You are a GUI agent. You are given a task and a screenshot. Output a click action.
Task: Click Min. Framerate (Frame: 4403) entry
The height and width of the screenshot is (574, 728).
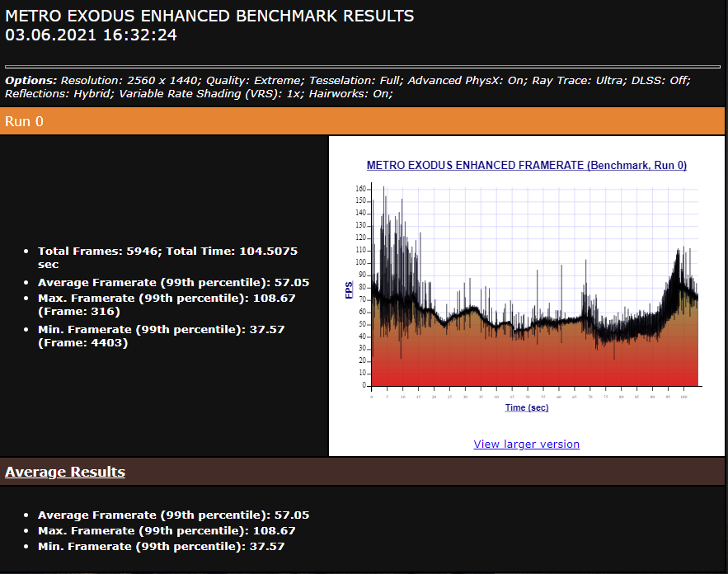click(161, 336)
